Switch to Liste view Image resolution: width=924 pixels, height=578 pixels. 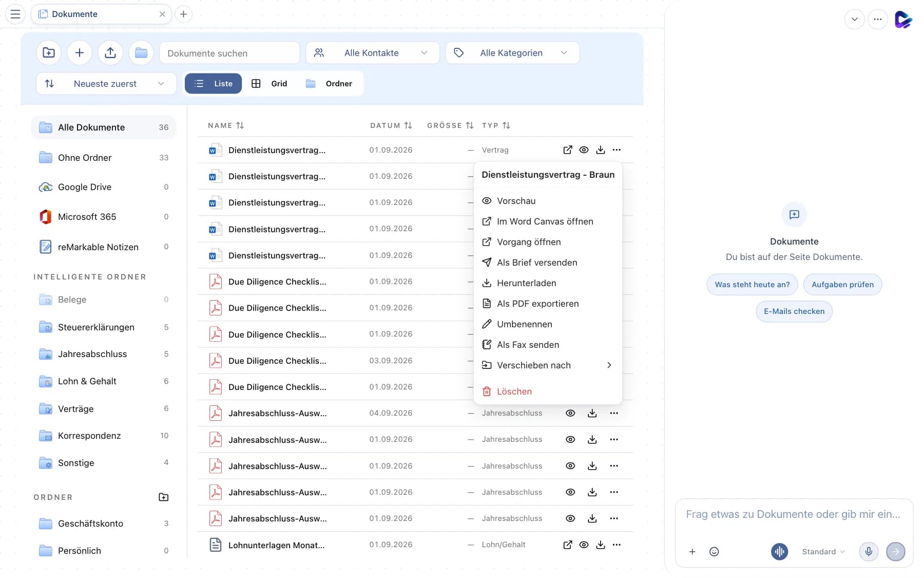click(x=213, y=83)
